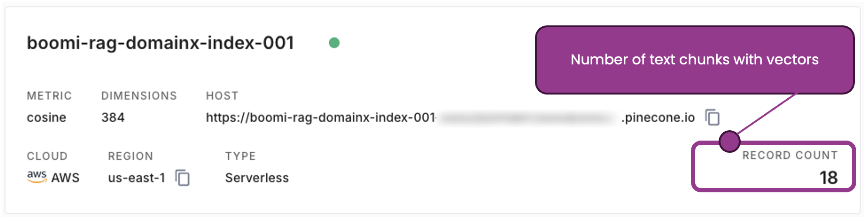Click the AWS cloud logo
This screenshot has width=868, height=221.
click(x=37, y=177)
